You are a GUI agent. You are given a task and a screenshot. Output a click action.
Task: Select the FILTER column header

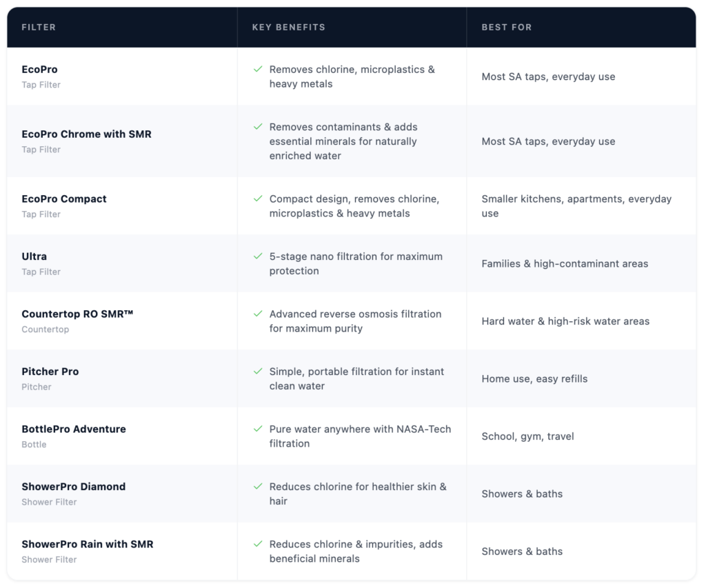pos(39,28)
